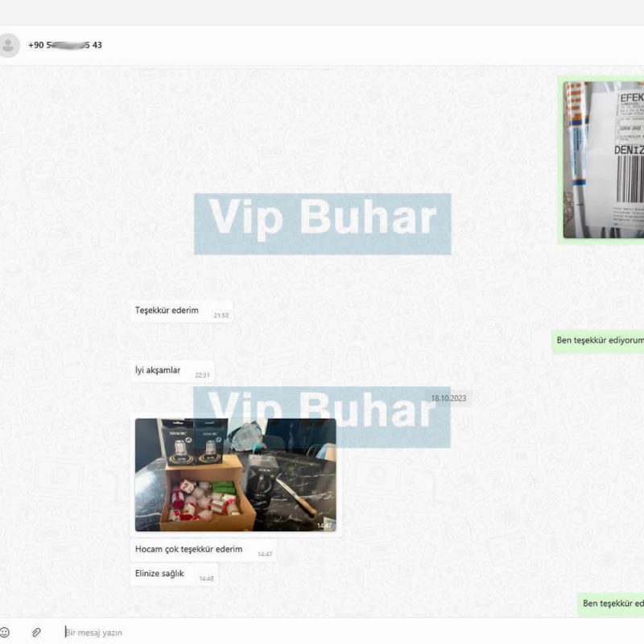This screenshot has height=644, width=644.
Task: Focus the 'Bir mesaj yazın' message field
Action: click(x=93, y=633)
